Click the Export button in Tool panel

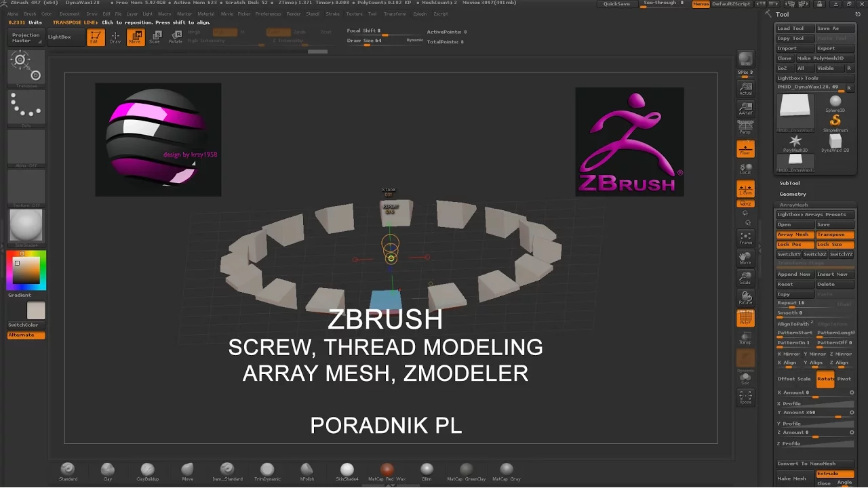tap(834, 48)
